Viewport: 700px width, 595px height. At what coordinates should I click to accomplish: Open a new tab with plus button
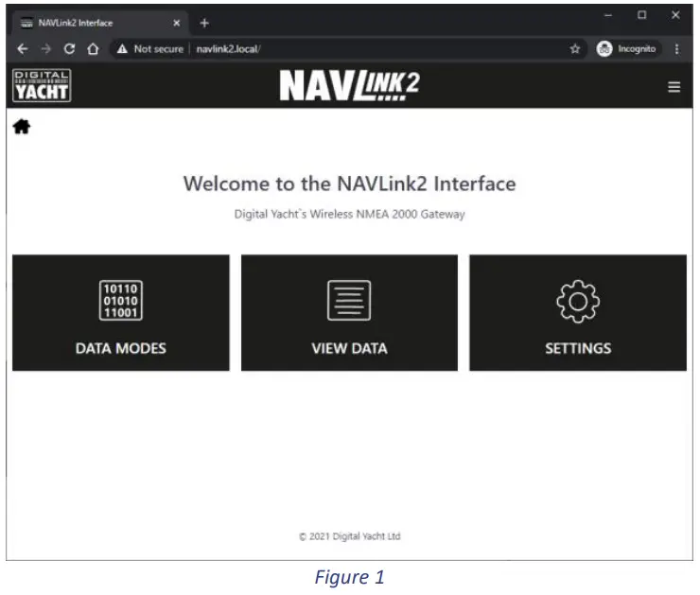point(204,24)
